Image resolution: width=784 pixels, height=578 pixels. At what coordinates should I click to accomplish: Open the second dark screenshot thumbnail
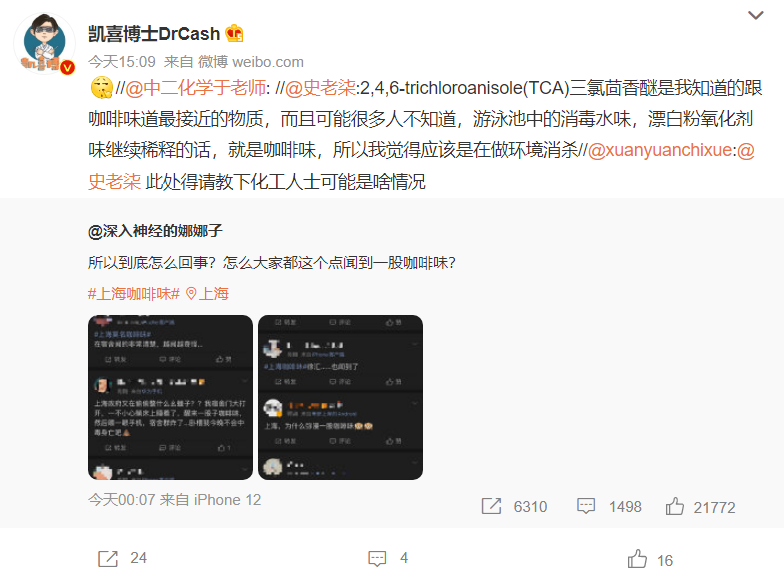(340, 398)
